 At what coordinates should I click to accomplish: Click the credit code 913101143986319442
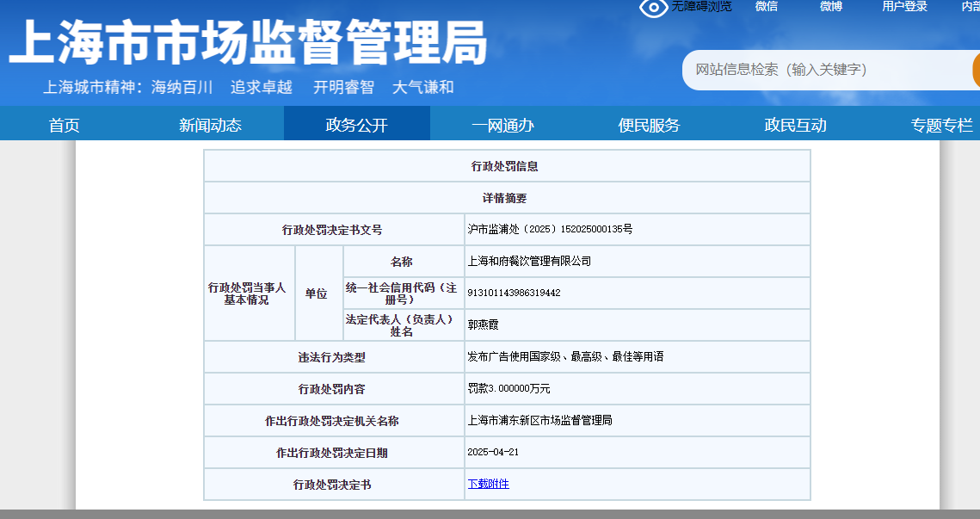pyautogui.click(x=514, y=293)
